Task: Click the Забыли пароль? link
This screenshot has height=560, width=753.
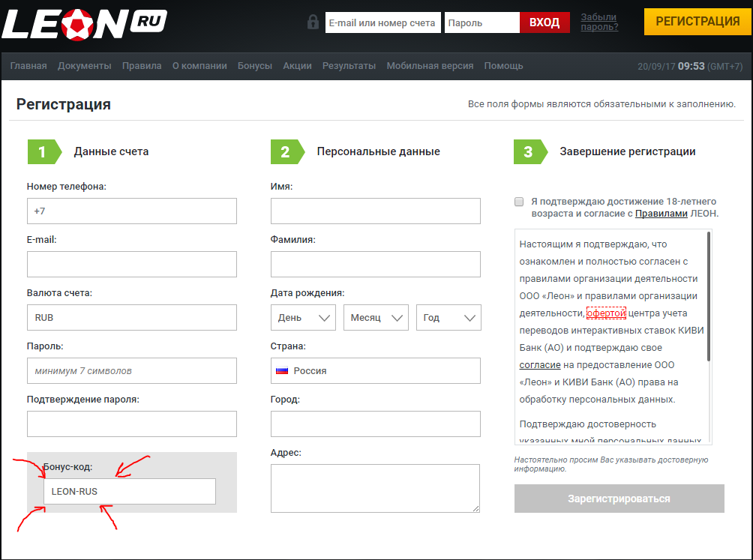Action: click(x=599, y=22)
